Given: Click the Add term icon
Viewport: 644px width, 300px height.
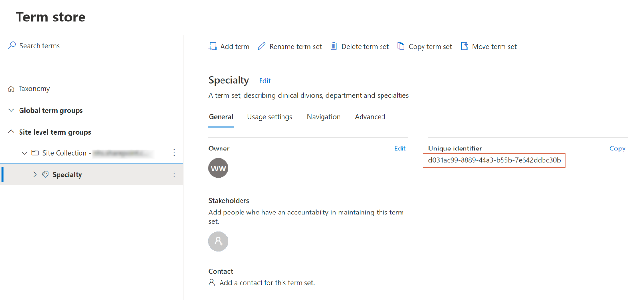Looking at the screenshot, I should point(213,46).
